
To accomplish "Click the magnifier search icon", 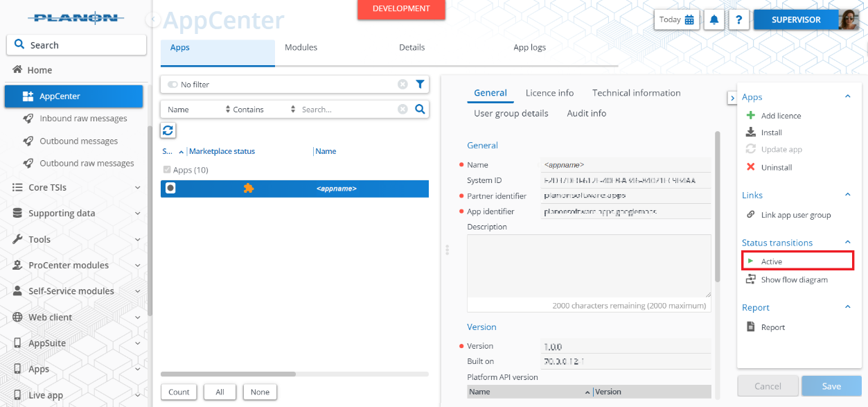I will (420, 109).
